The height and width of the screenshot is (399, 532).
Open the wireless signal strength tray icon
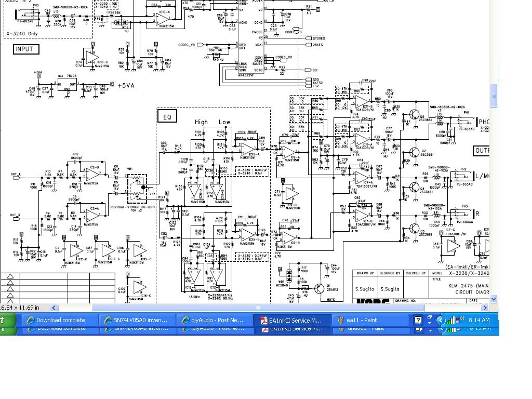(x=450, y=320)
